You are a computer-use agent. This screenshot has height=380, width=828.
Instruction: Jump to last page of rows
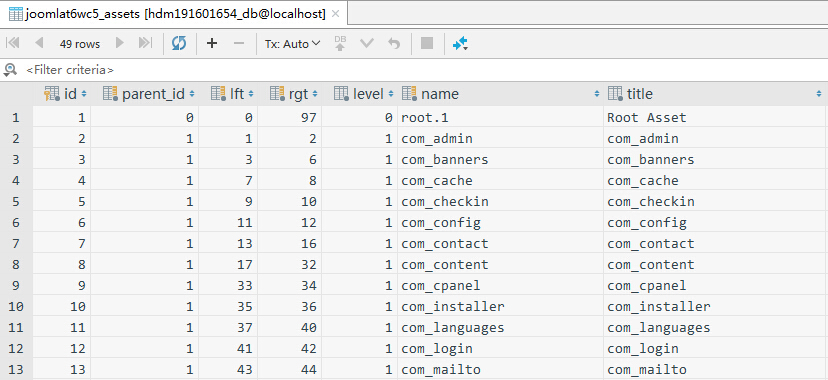click(145, 43)
